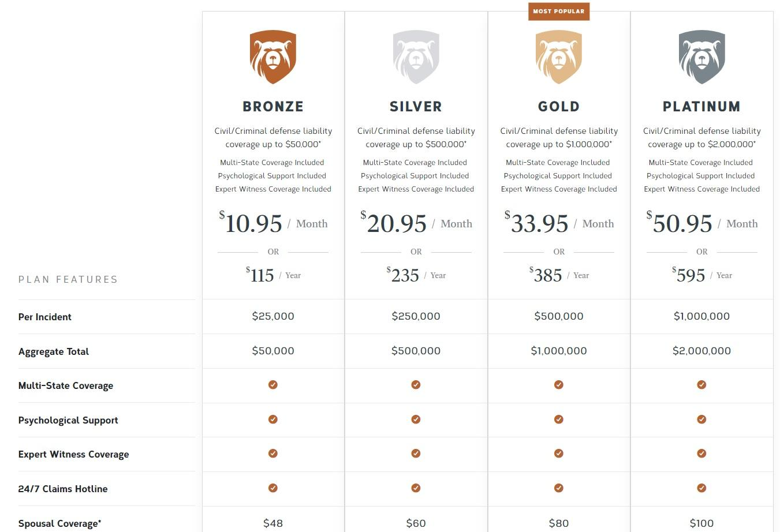Viewport: 780px width, 532px height.
Task: Click Gold Psychological Support checkmark
Action: (559, 419)
